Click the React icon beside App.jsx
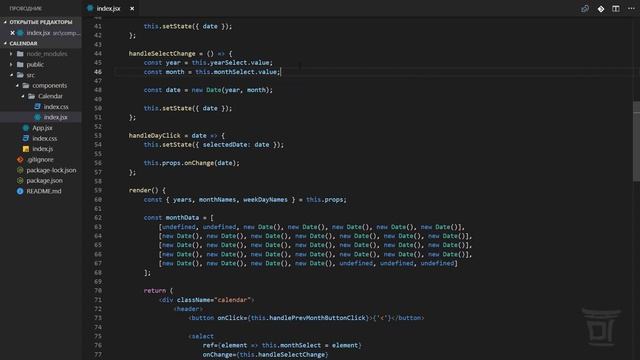Viewport: 640px width, 360px height. tap(26, 128)
